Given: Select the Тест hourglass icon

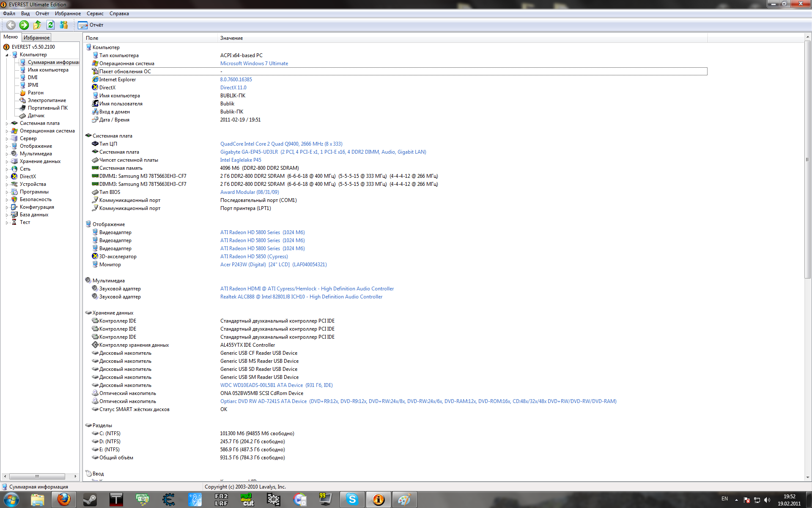Looking at the screenshot, I should (x=14, y=222).
